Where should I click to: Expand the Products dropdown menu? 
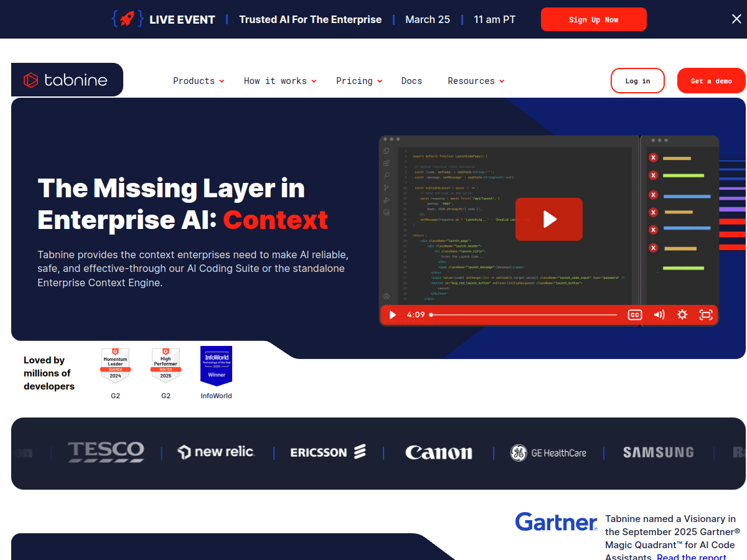pyautogui.click(x=198, y=81)
